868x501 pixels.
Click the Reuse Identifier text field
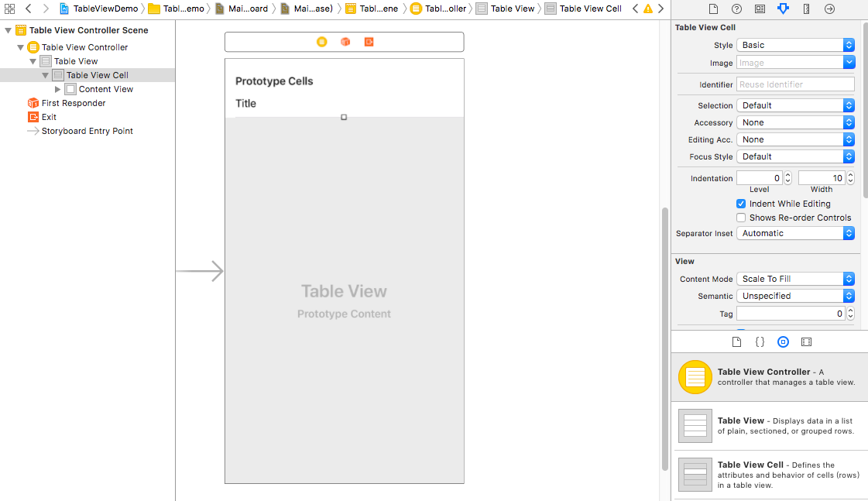pyautogui.click(x=795, y=84)
